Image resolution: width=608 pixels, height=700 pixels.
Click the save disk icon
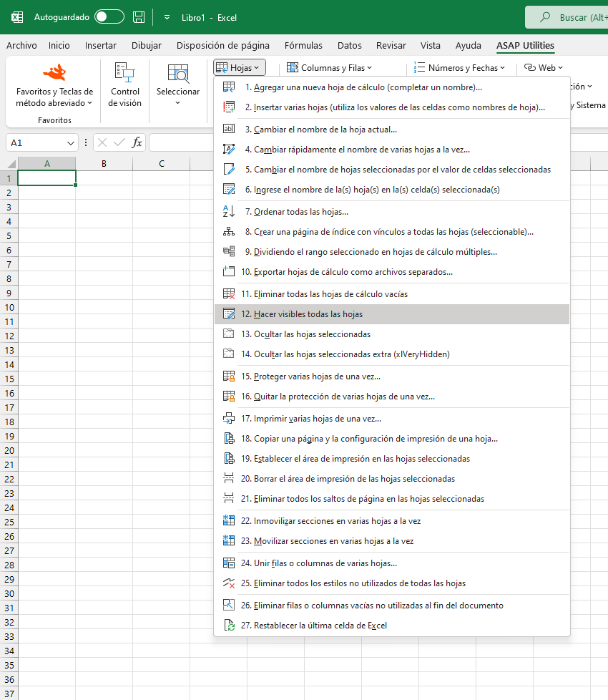pos(139,17)
